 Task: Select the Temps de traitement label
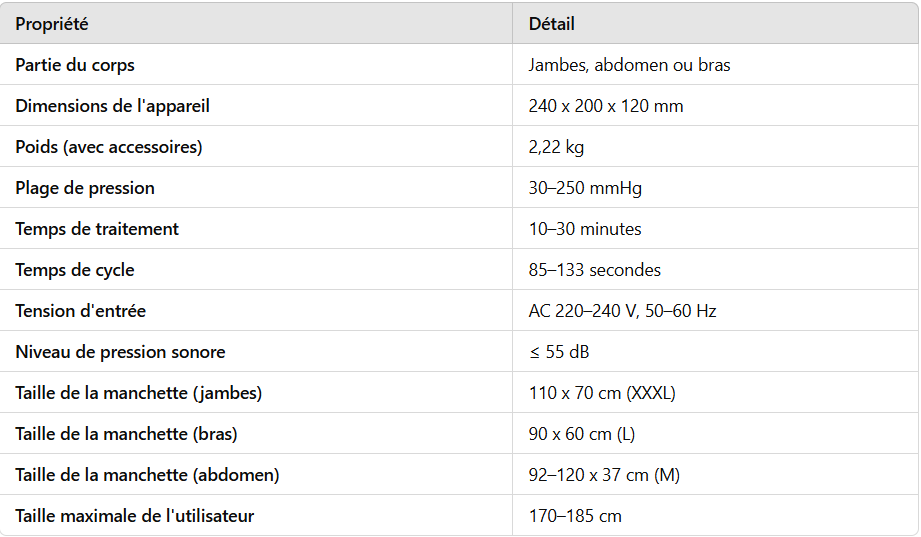pos(97,229)
